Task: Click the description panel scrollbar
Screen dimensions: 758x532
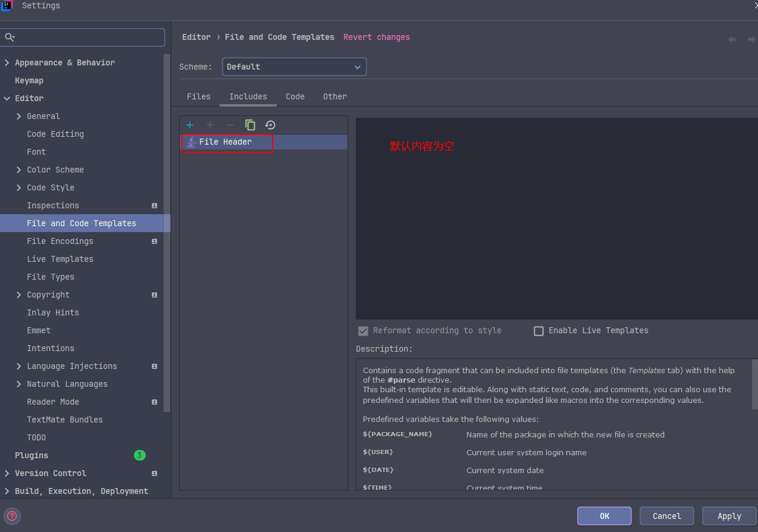Action: point(754,384)
